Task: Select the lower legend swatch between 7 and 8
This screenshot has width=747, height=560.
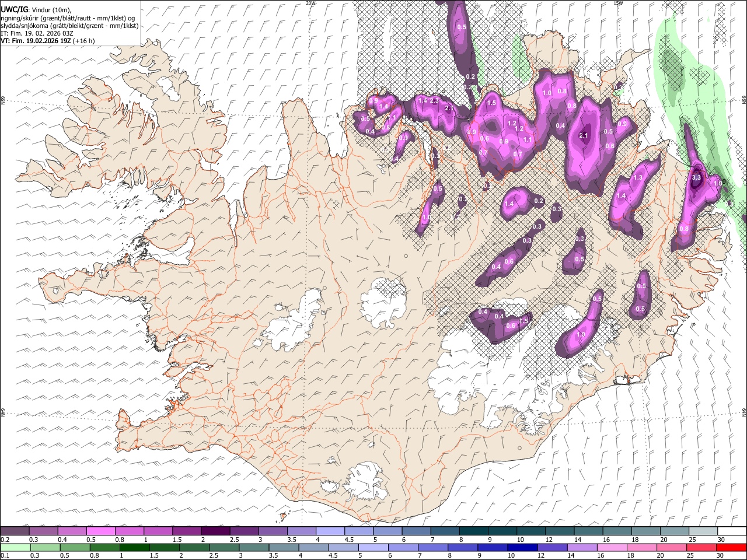Action: pyautogui.click(x=432, y=547)
